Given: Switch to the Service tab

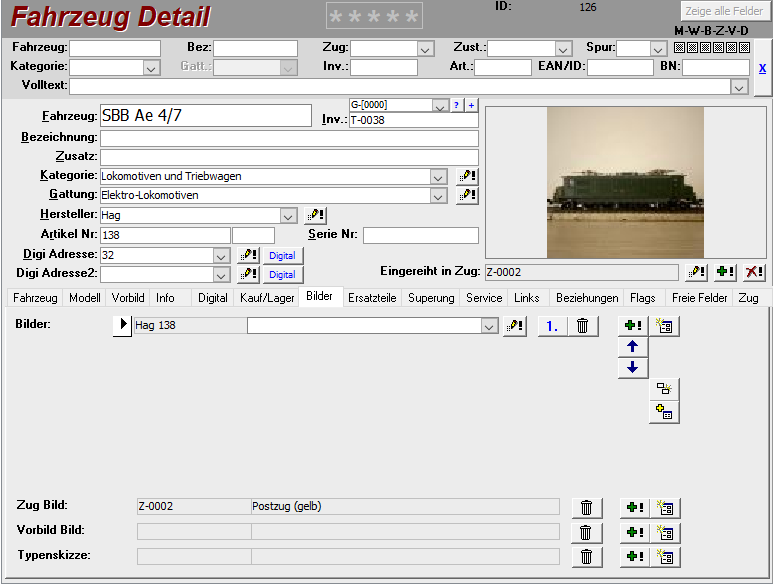Looking at the screenshot, I should (484, 298).
